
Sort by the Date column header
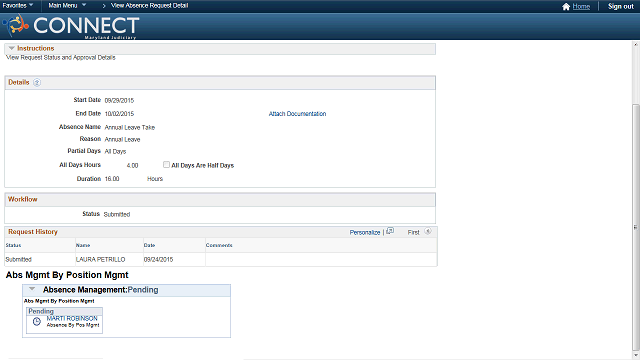(149, 245)
